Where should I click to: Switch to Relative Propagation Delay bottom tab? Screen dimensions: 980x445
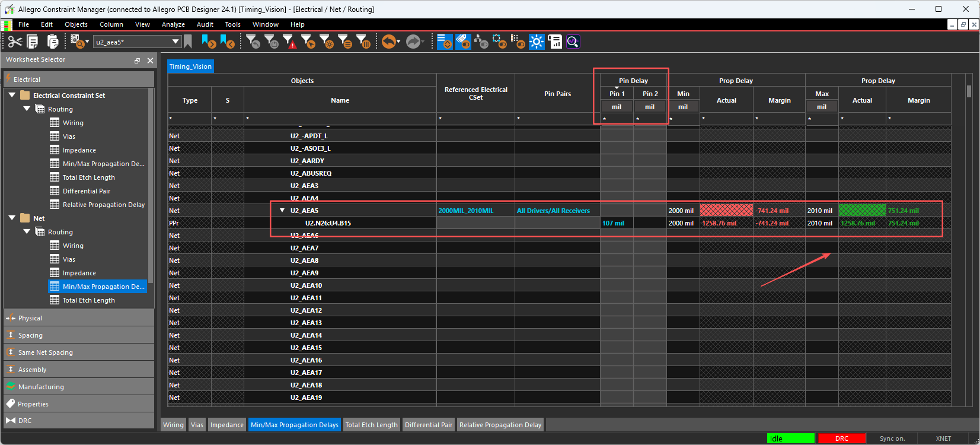tap(500, 425)
